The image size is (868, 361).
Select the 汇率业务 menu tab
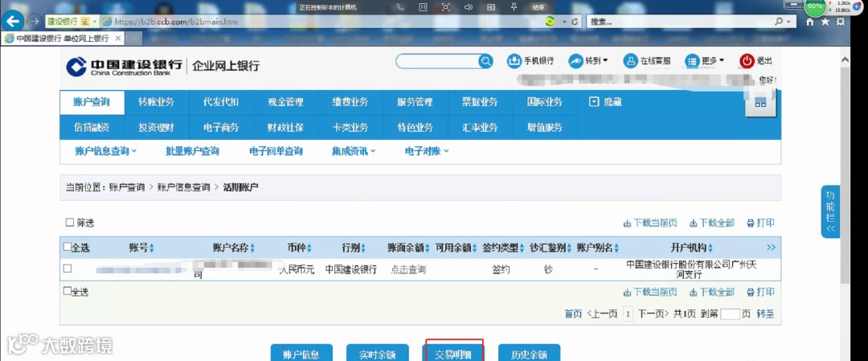click(x=480, y=127)
